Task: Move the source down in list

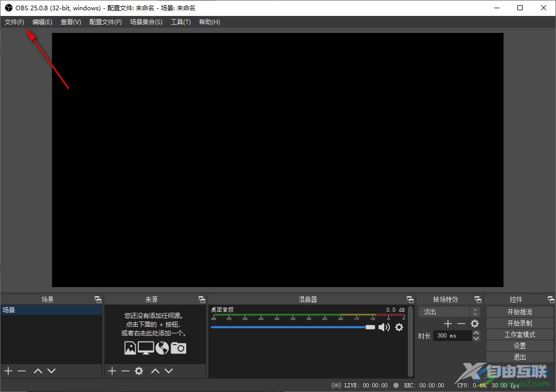Action: [169, 371]
